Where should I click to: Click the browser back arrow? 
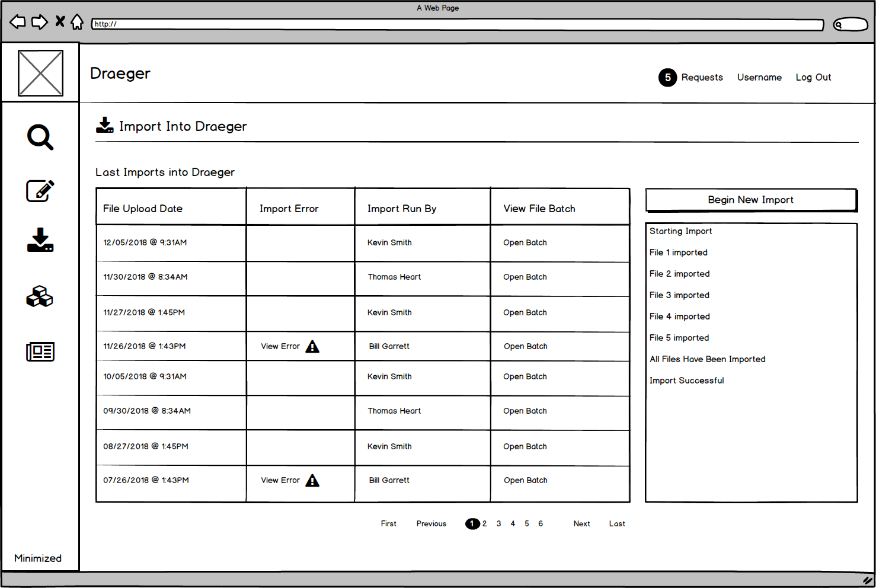point(18,23)
